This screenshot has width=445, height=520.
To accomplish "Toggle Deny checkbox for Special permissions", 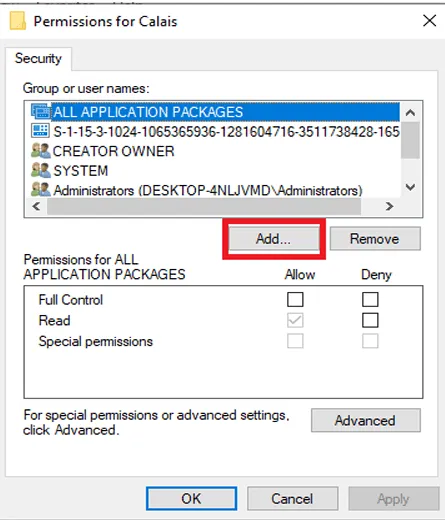I will point(370,341).
